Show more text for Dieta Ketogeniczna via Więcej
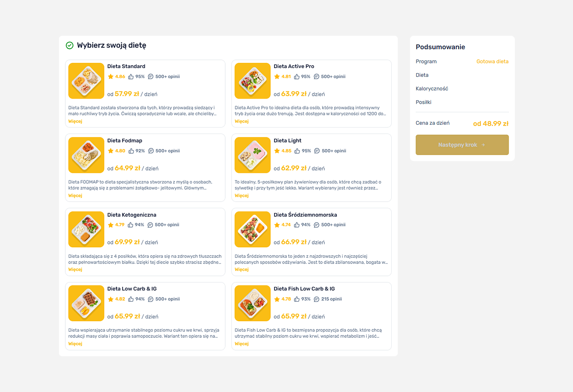Screen dimensions: 573x392 (x=75, y=269)
